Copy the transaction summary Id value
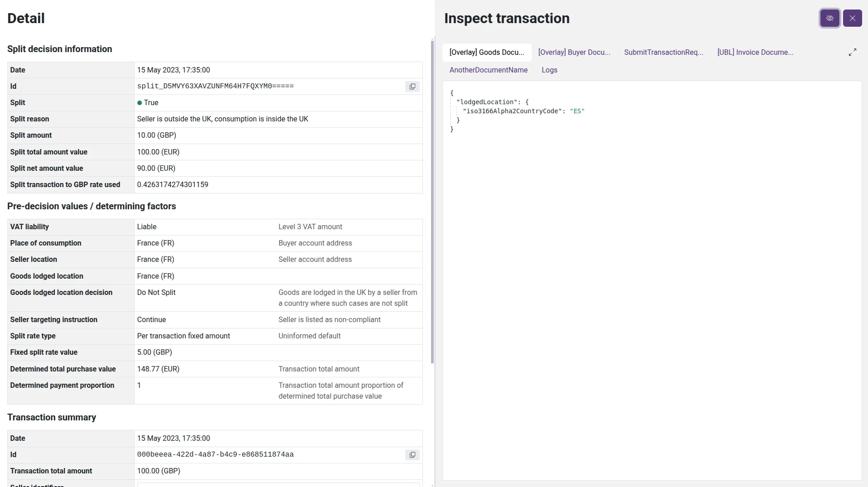Screen dimensions: 868x487 coord(412,455)
